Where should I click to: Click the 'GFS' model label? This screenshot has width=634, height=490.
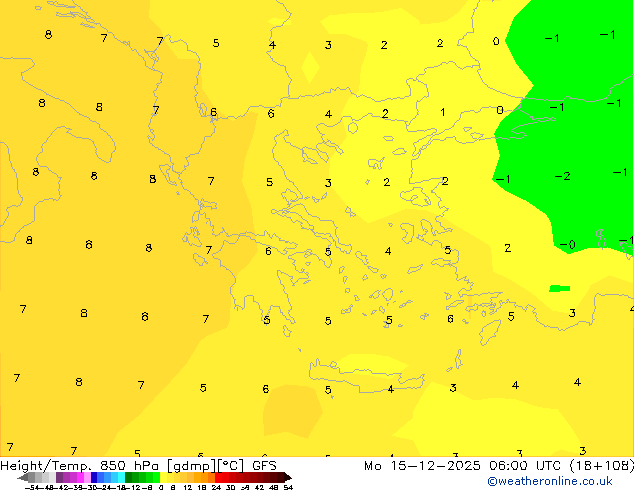264,466
